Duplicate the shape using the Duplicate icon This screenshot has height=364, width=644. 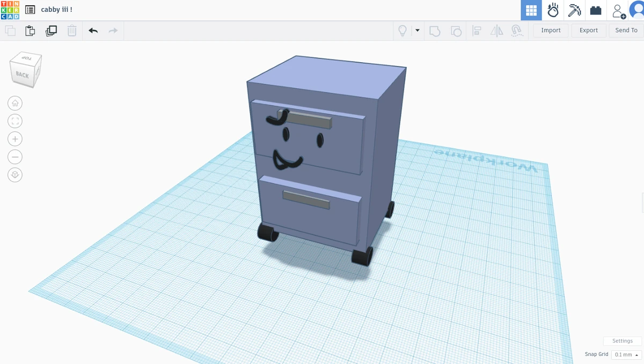tap(52, 31)
